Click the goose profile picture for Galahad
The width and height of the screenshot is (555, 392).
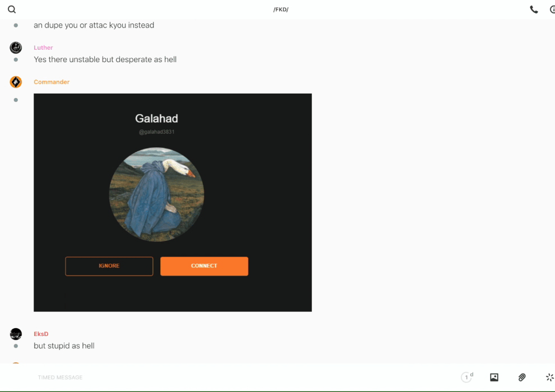tap(156, 194)
